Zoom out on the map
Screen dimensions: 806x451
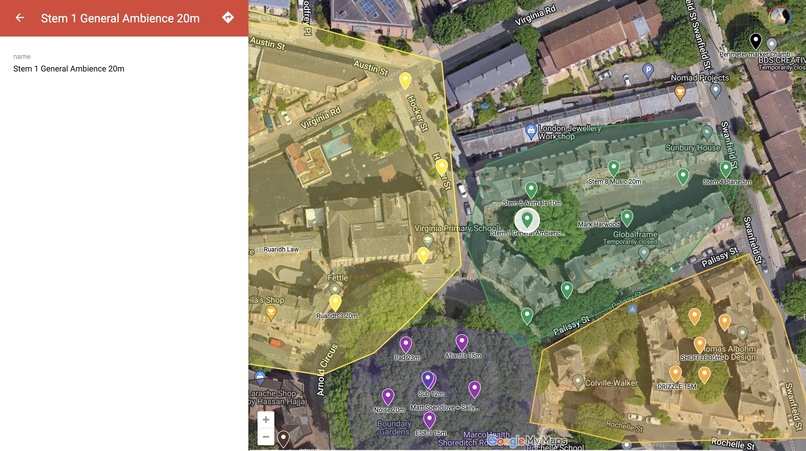(266, 437)
